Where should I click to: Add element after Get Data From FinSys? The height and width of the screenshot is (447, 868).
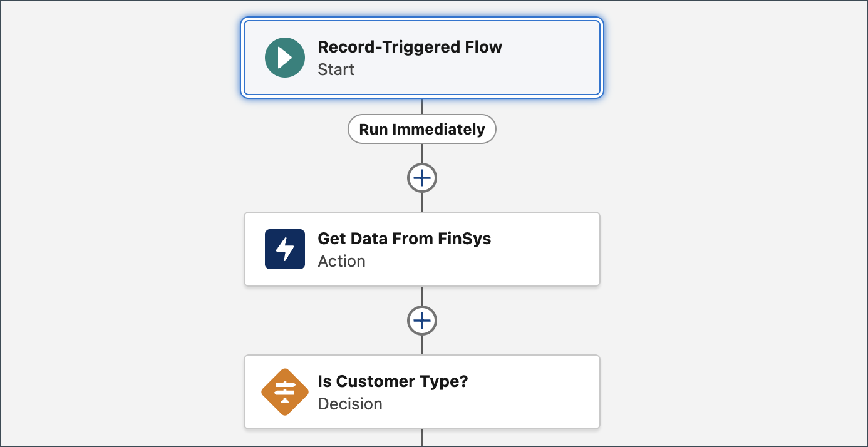pos(422,321)
